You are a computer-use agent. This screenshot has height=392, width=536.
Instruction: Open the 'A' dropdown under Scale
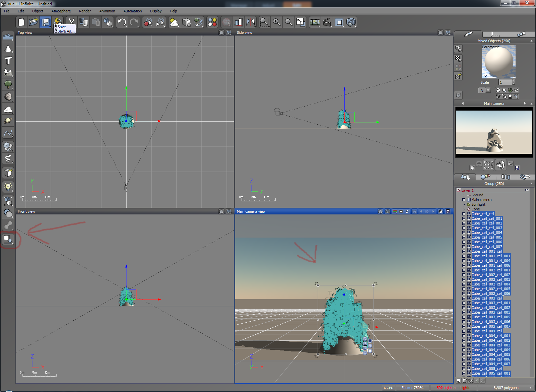coord(488,90)
